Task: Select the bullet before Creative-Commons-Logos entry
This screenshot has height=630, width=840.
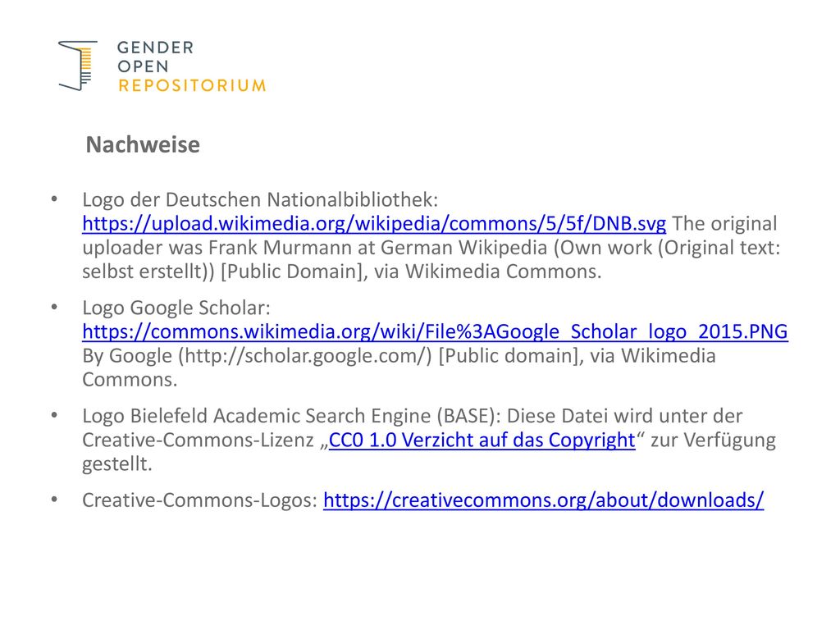Action: coord(54,500)
